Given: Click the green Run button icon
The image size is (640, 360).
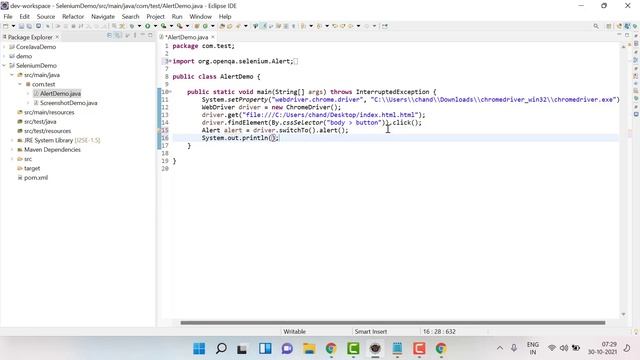Looking at the screenshot, I should tap(148, 26).
